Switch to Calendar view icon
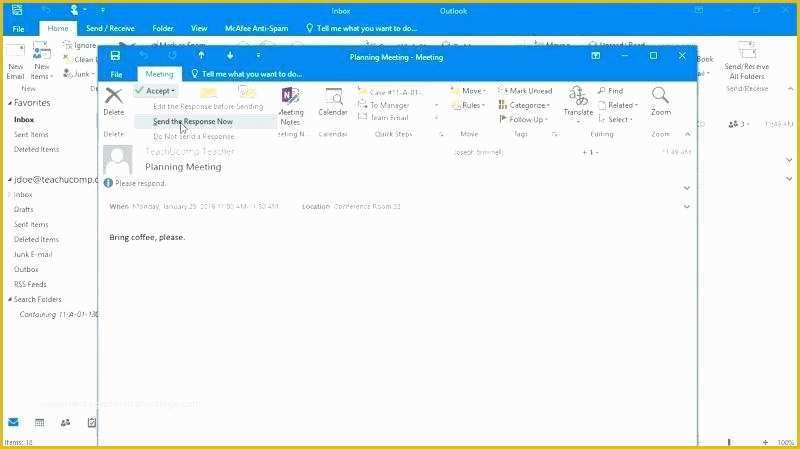This screenshot has height=449, width=800. (x=39, y=422)
